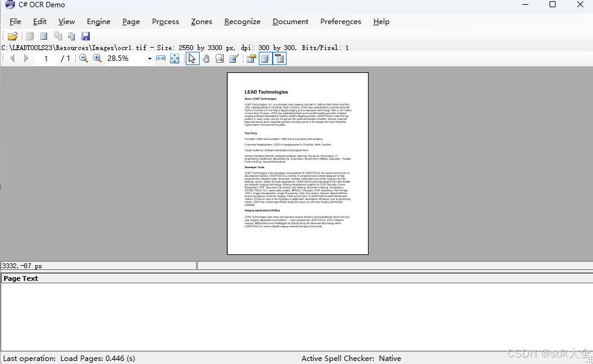The image size is (593, 364).
Task: Select the draw zone pencil tool
Action: coord(233,58)
